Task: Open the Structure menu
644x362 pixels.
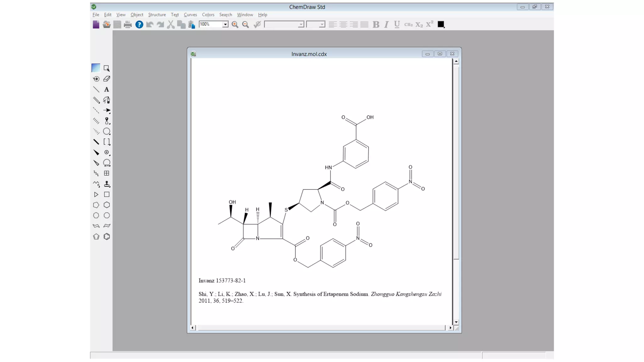Action: (x=157, y=15)
